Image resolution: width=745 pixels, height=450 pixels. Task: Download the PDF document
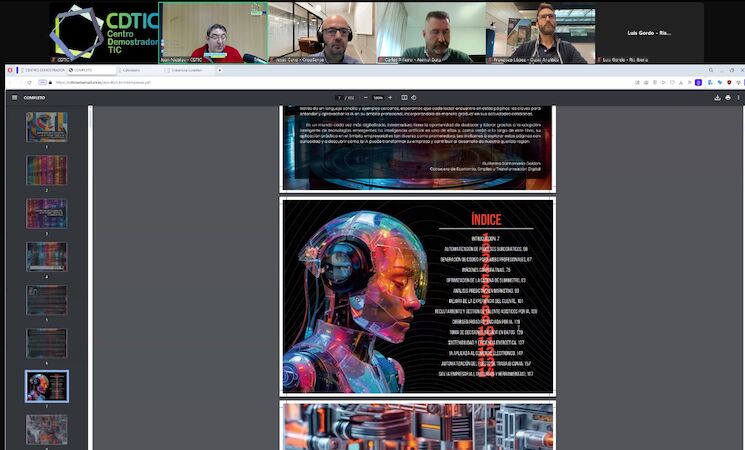717,97
